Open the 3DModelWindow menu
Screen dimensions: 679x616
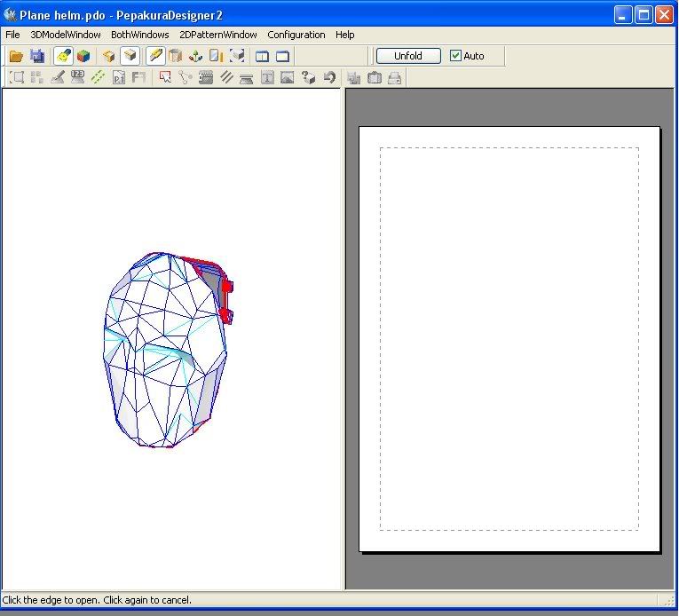click(x=66, y=35)
